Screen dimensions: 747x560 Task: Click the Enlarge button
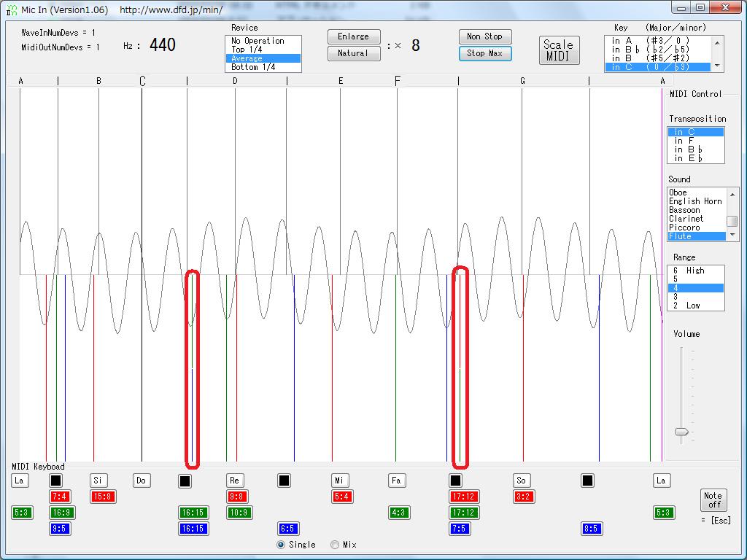click(x=354, y=36)
